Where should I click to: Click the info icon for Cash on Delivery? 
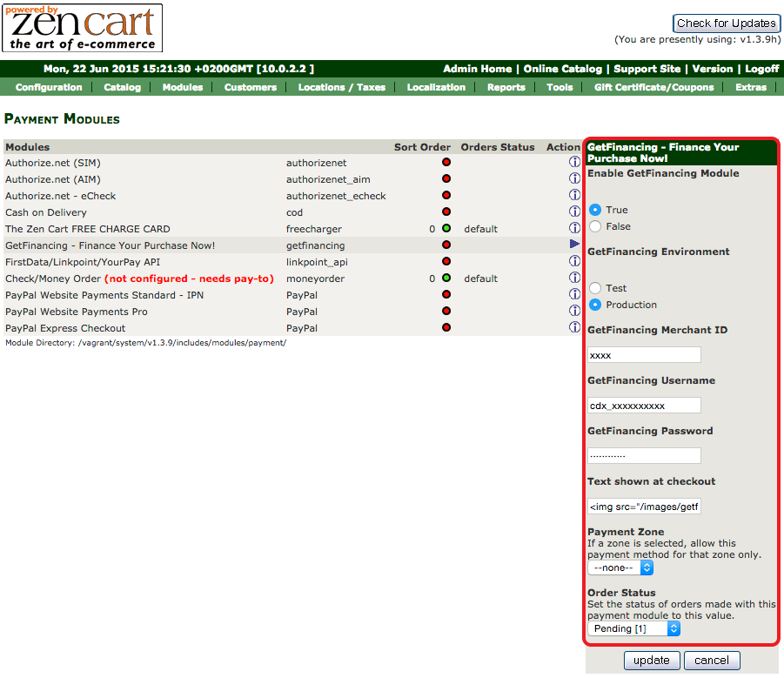tap(574, 211)
